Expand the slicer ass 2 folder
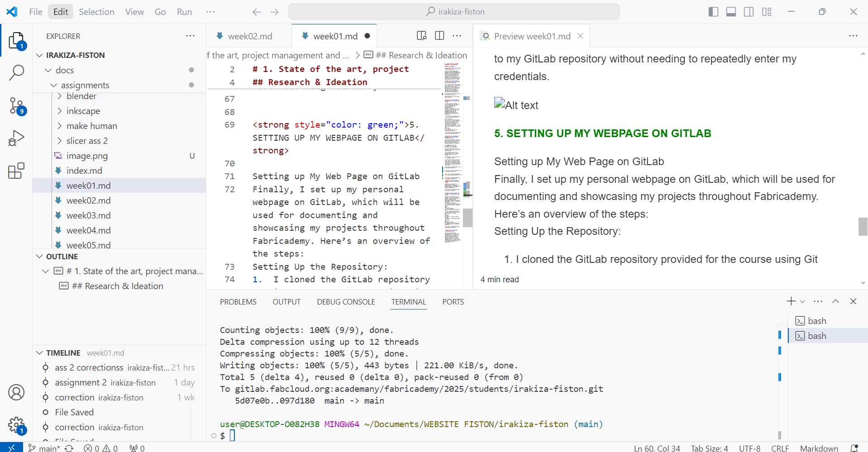This screenshot has height=452, width=868. [x=59, y=141]
